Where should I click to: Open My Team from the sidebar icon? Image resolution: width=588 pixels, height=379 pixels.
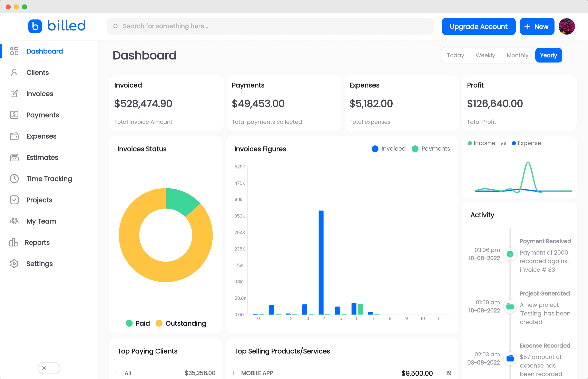coord(14,221)
